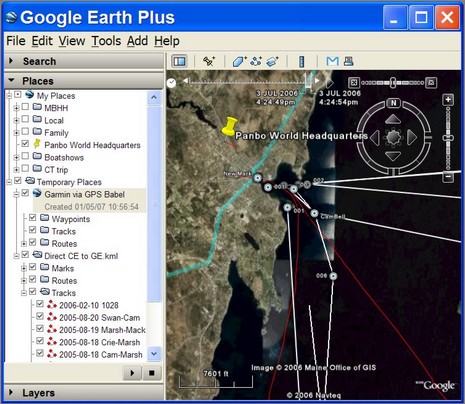The width and height of the screenshot is (465, 404).
Task: Click the Email envelope toolbar icon
Action: click(332, 61)
